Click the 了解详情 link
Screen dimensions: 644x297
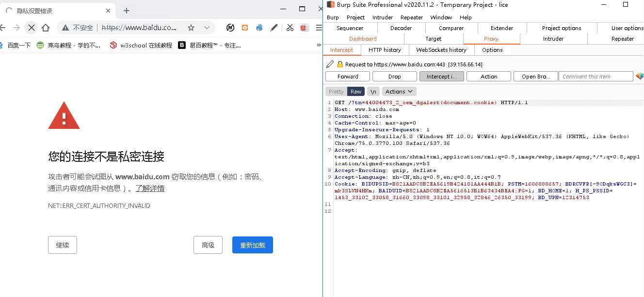(150, 188)
